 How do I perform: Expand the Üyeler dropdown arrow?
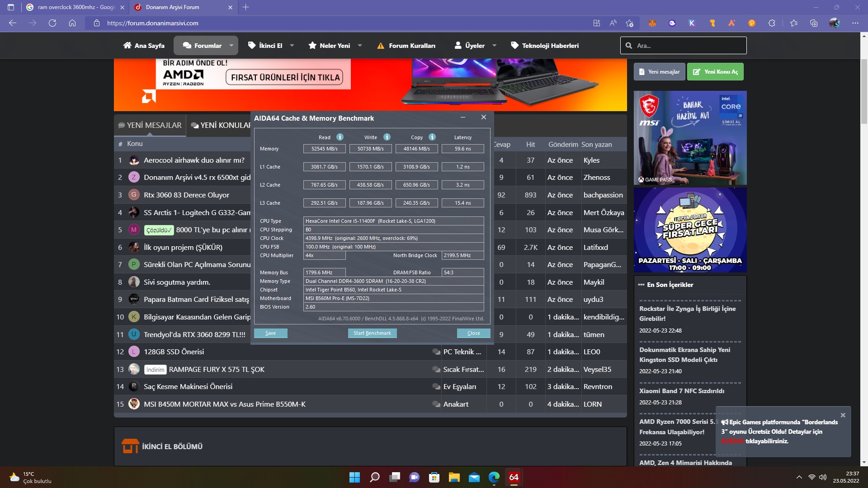tap(494, 46)
